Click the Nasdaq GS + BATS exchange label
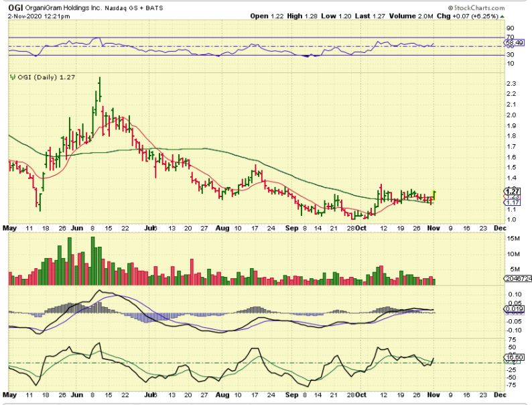Screen dimensions: 532x405 [134, 8]
